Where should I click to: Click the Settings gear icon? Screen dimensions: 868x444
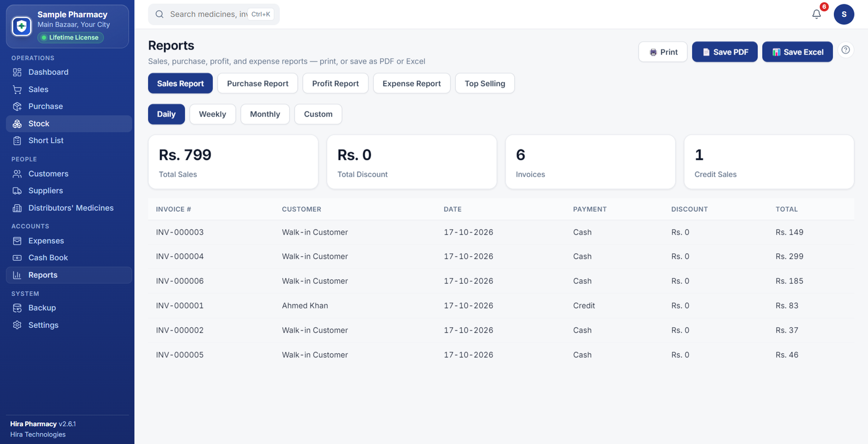click(17, 325)
